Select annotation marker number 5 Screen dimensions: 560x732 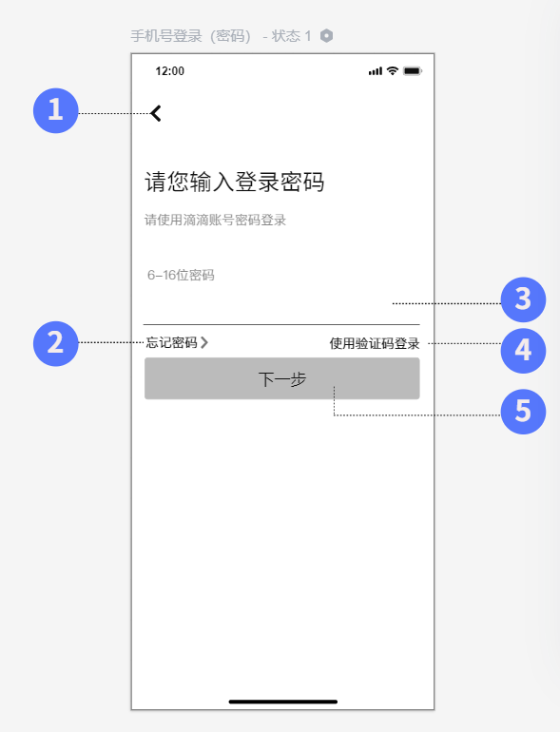pyautogui.click(x=523, y=412)
